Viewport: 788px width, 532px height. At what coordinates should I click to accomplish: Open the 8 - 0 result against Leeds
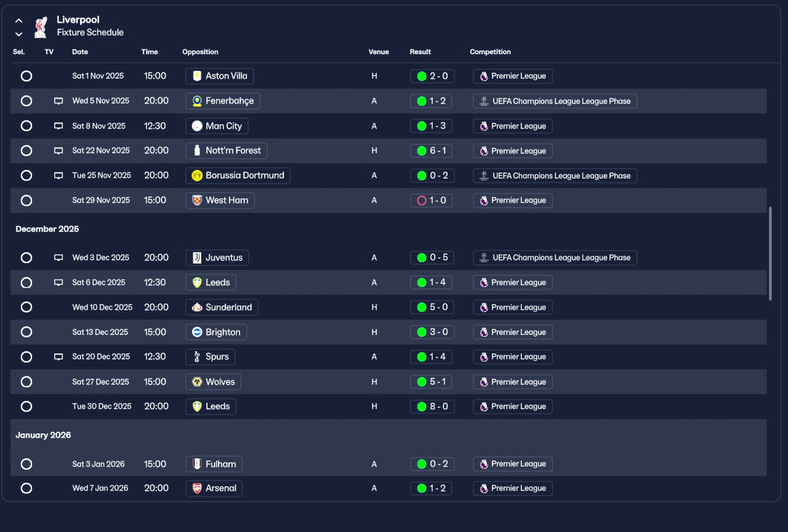pyautogui.click(x=432, y=406)
